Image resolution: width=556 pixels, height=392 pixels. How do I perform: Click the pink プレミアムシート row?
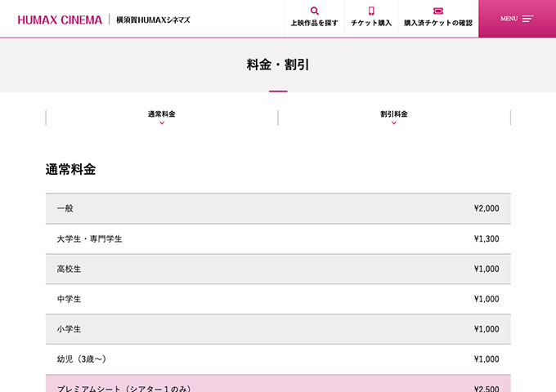pos(278,385)
